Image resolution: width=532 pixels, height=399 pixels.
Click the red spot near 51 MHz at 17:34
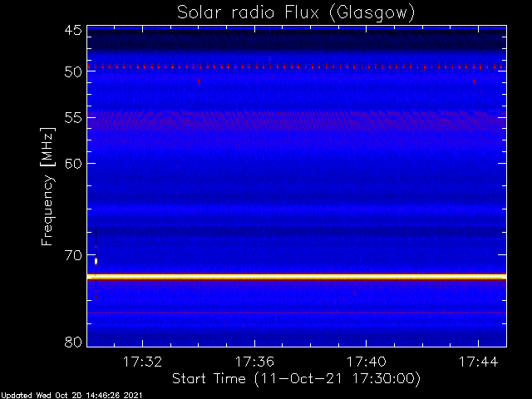pos(199,81)
